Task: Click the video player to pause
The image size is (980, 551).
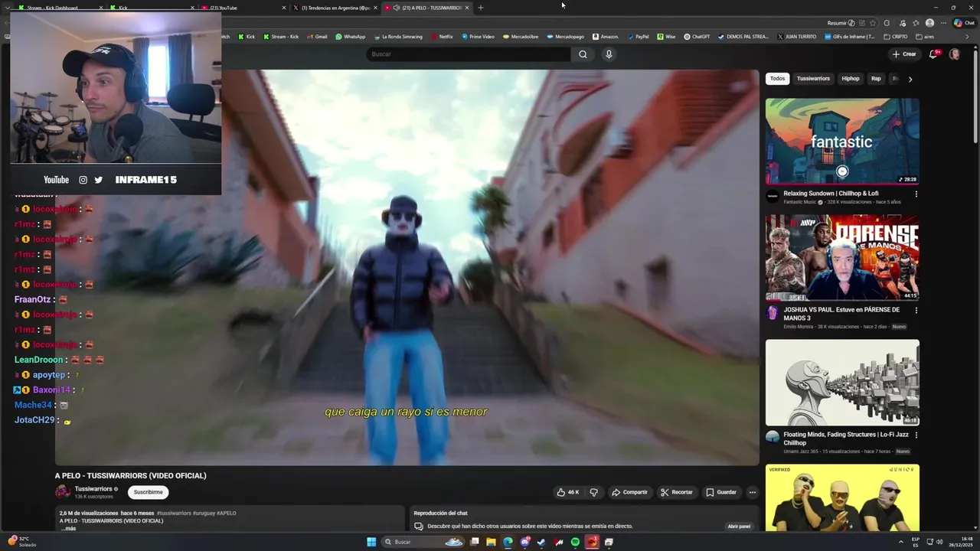Action: coord(407,267)
